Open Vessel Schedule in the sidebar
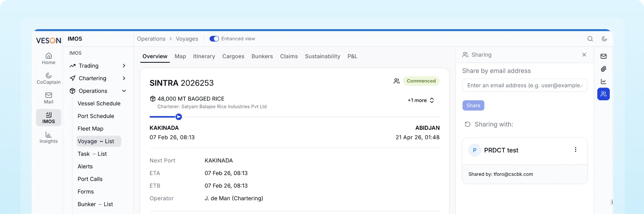 99,103
